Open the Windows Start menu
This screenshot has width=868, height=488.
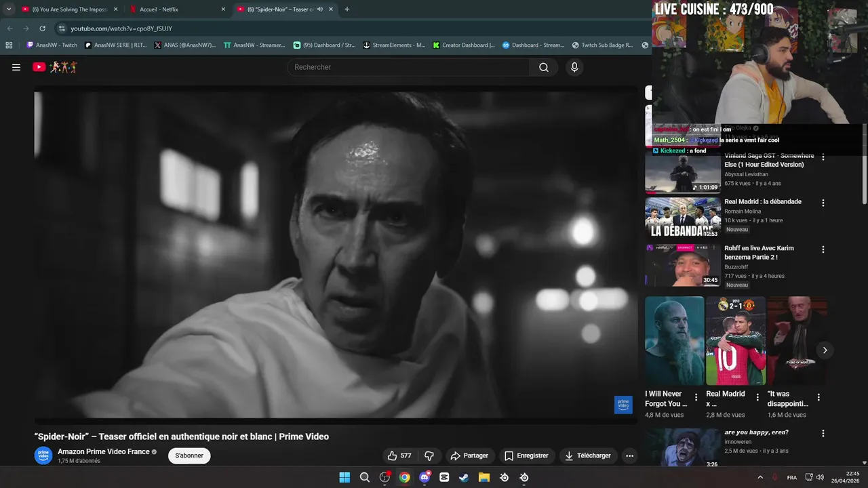coord(344,477)
